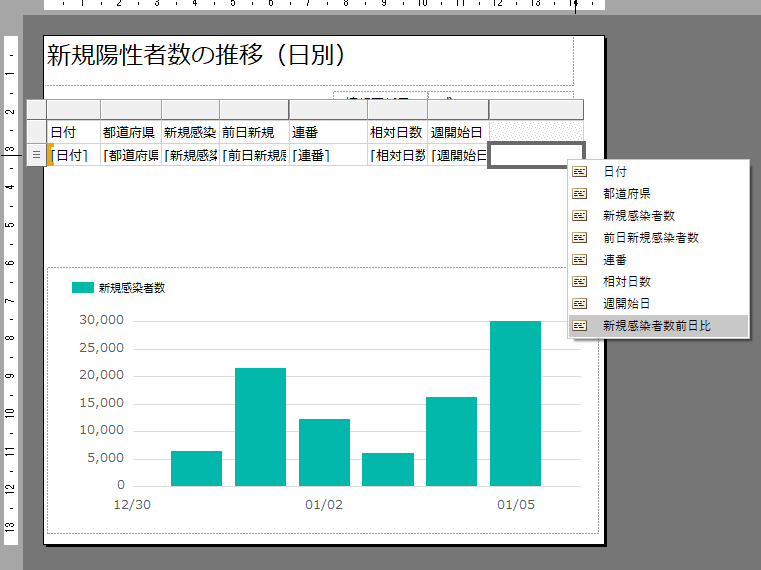This screenshot has width=761, height=570.
Task: Select 前日新規感染者数 field entry
Action: tap(650, 238)
